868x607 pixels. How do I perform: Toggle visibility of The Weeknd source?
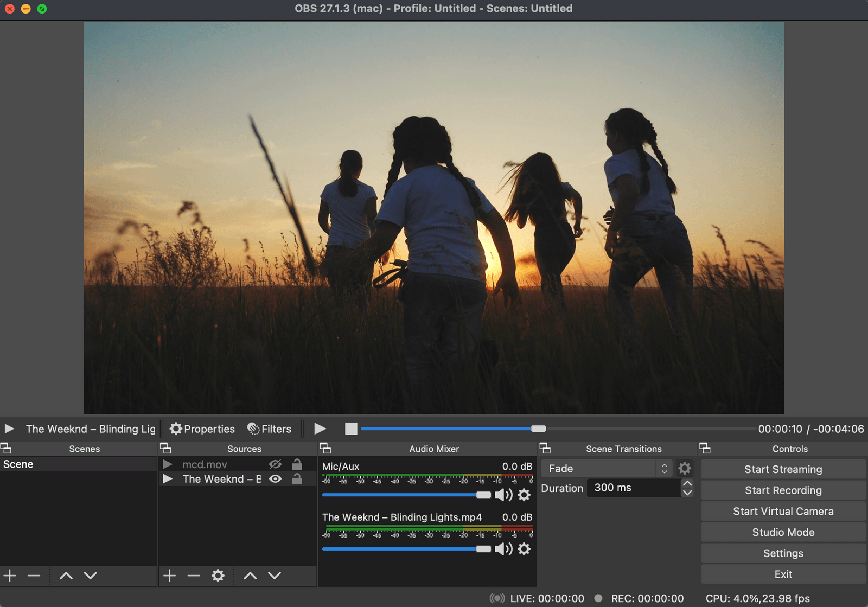[276, 479]
